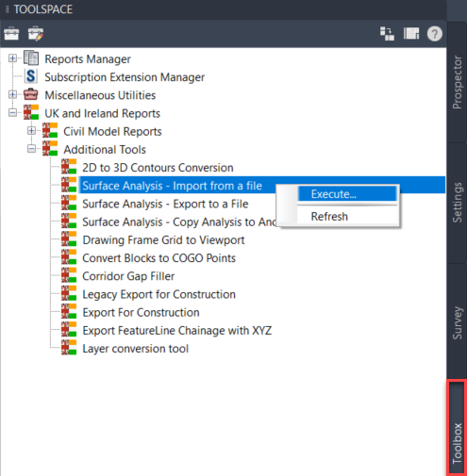The image size is (467, 476).
Task: Select Corridor Gap Filler tool
Action: click(x=128, y=276)
